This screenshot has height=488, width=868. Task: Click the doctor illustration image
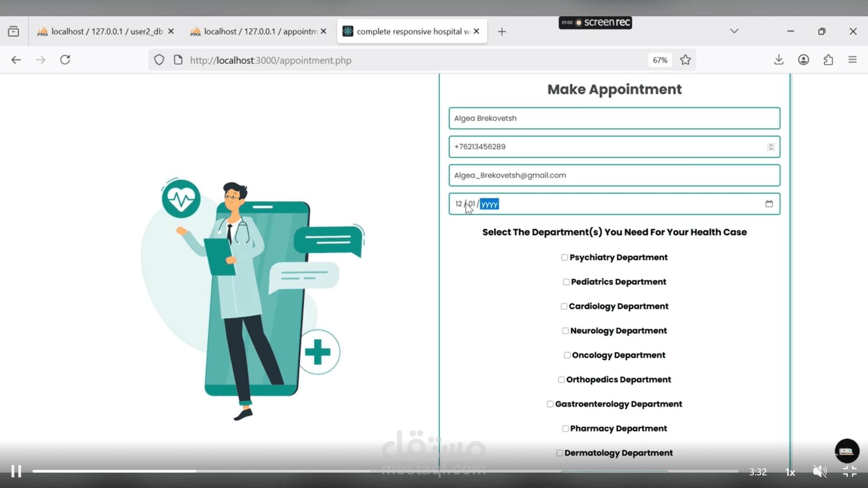pos(253,299)
